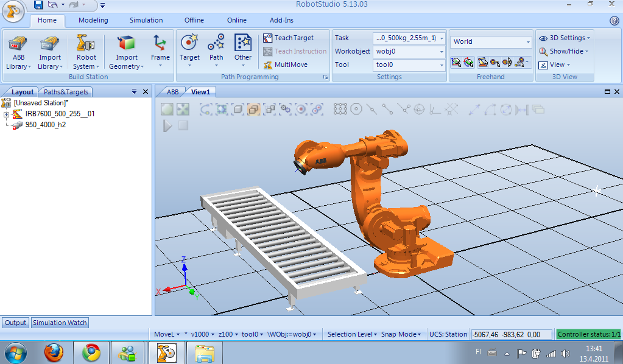Select the 950_4000_h2 conveyor tree item

pyautogui.click(x=45, y=125)
